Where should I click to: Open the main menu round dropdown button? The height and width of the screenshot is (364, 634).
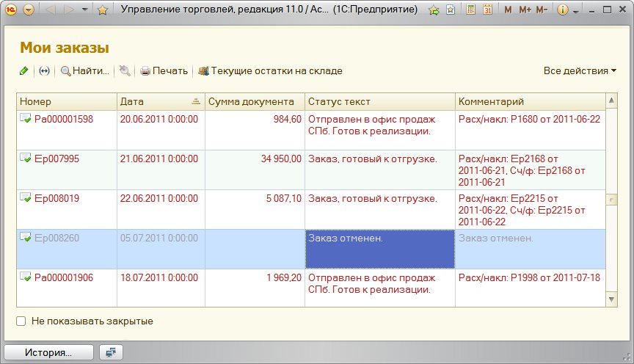tap(29, 10)
